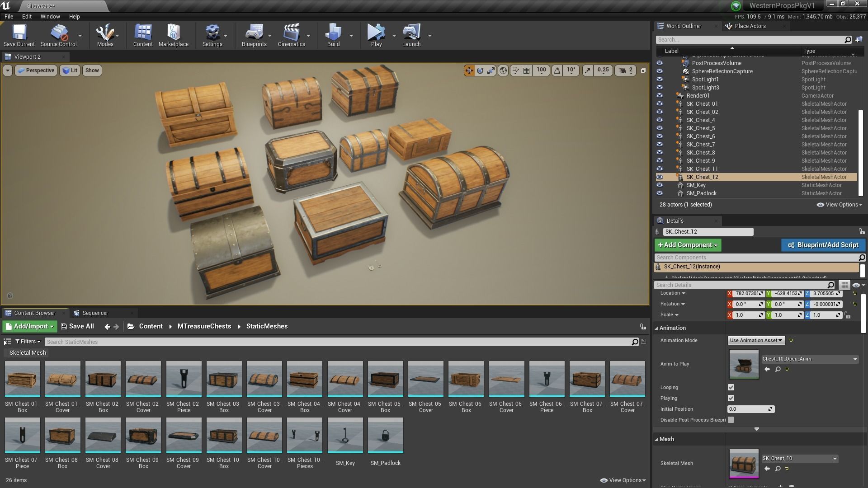Open the Edit menu

coord(27,16)
